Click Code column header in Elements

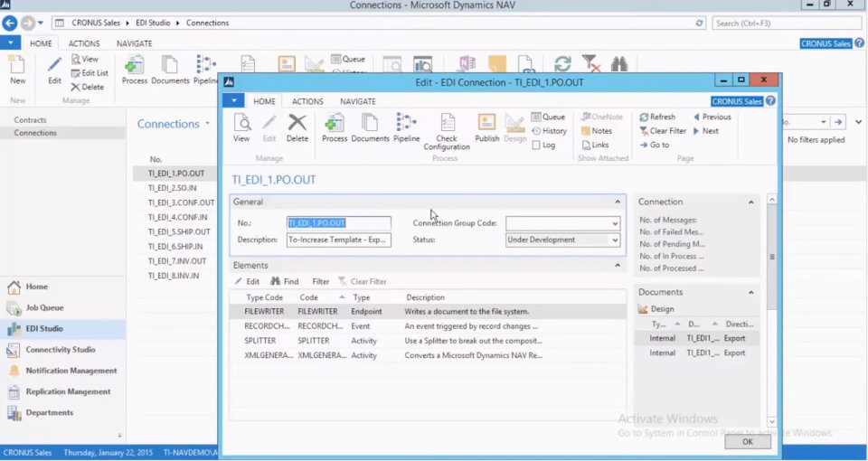click(x=309, y=297)
